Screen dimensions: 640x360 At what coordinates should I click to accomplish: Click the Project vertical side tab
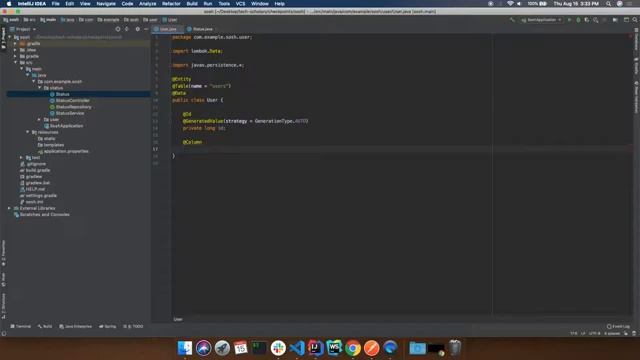point(3,38)
